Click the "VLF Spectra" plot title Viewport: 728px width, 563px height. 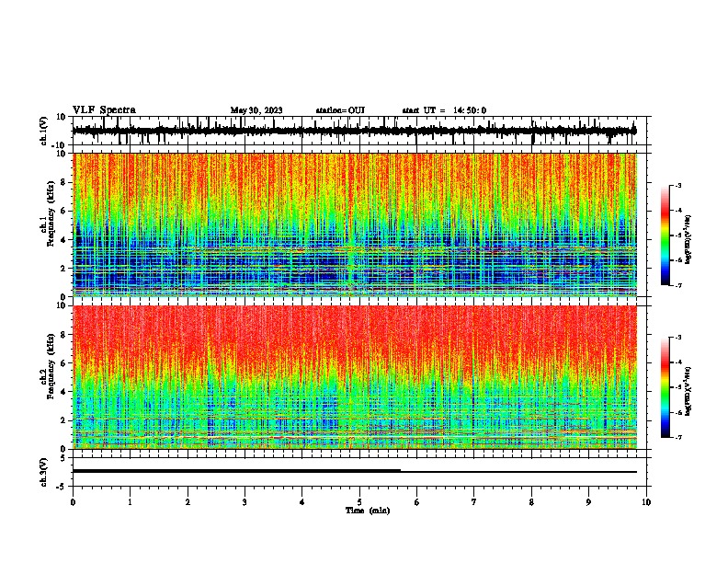click(x=104, y=110)
